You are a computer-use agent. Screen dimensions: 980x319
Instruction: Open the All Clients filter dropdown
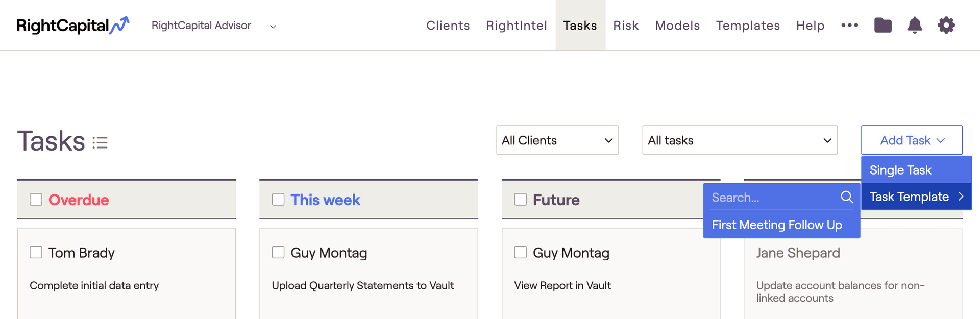557,140
